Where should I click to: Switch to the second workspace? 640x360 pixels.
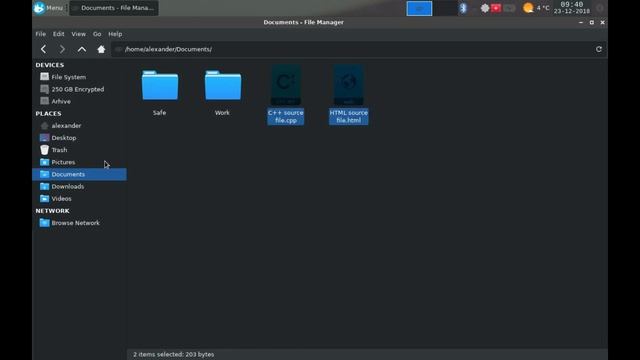tap(445, 8)
